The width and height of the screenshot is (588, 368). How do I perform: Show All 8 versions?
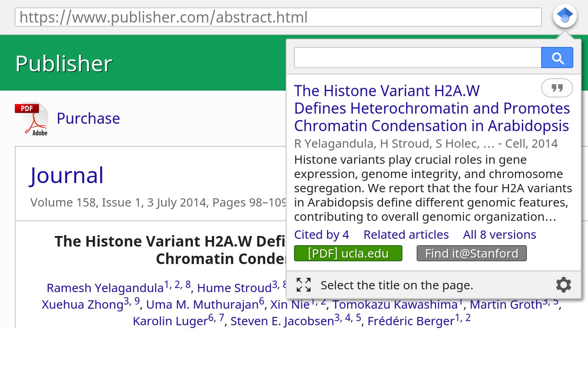point(500,235)
